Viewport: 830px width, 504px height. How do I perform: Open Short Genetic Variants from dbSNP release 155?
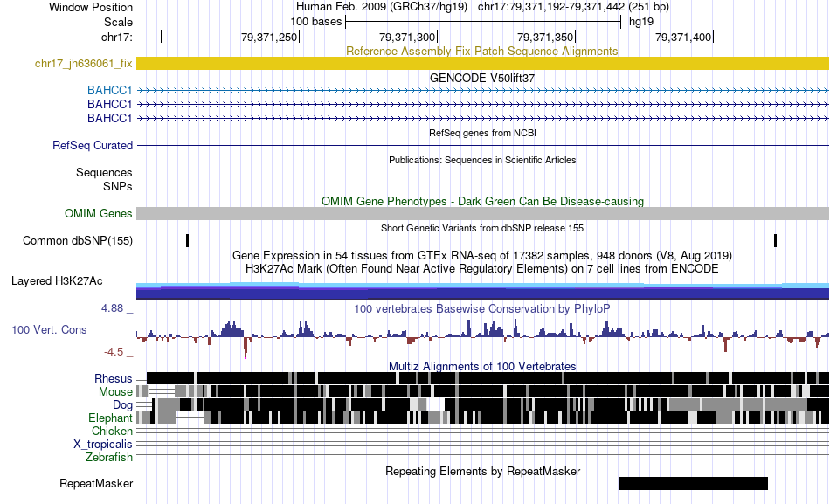482,228
